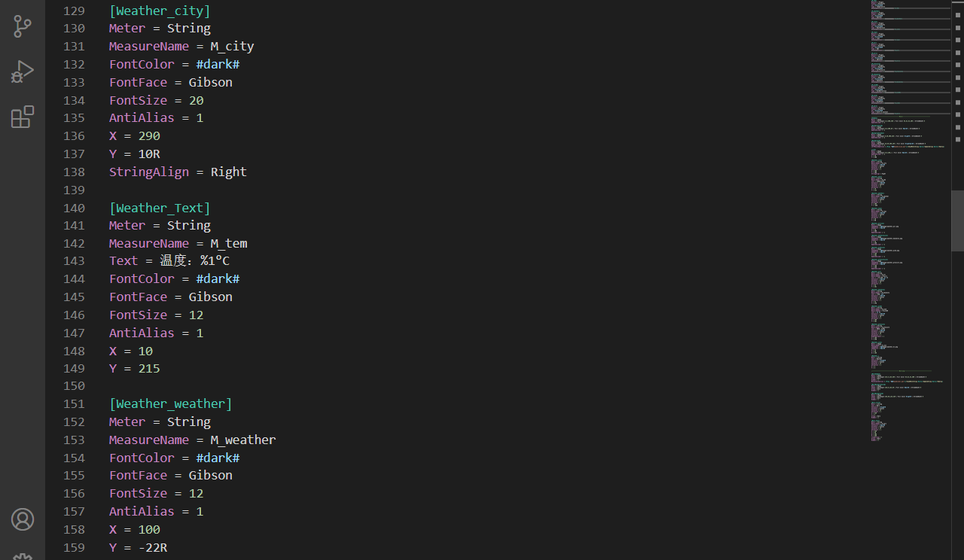Open the Run and Debug view
The image size is (964, 560).
(23, 72)
